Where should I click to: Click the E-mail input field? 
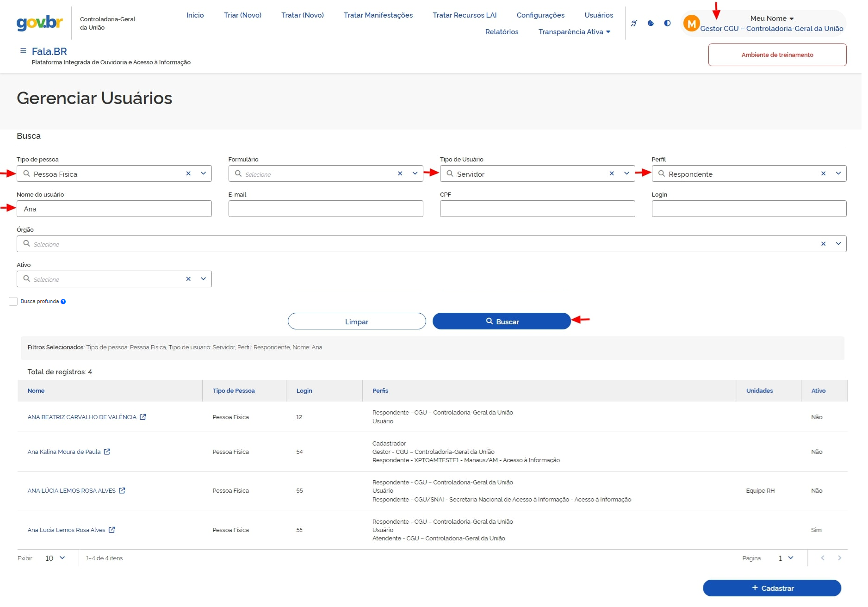click(x=326, y=209)
